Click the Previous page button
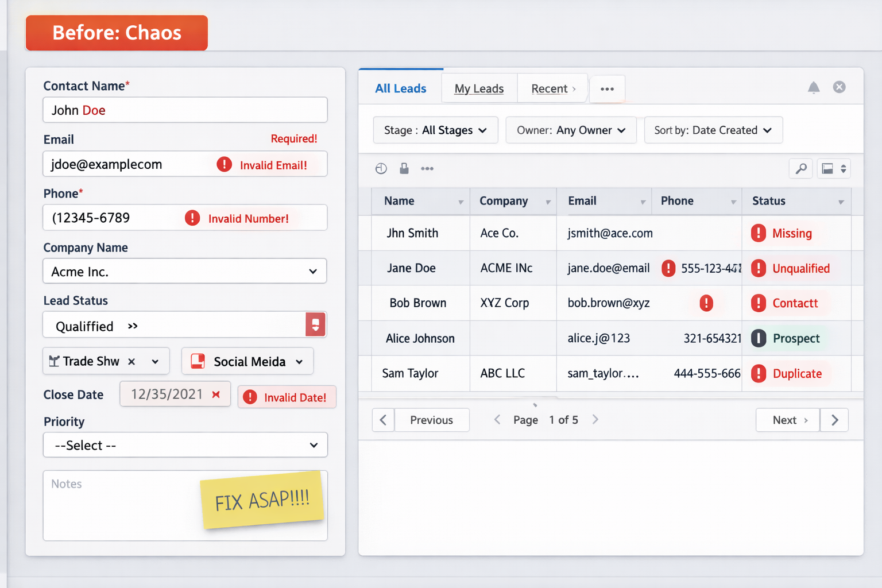The image size is (882, 588). (431, 420)
